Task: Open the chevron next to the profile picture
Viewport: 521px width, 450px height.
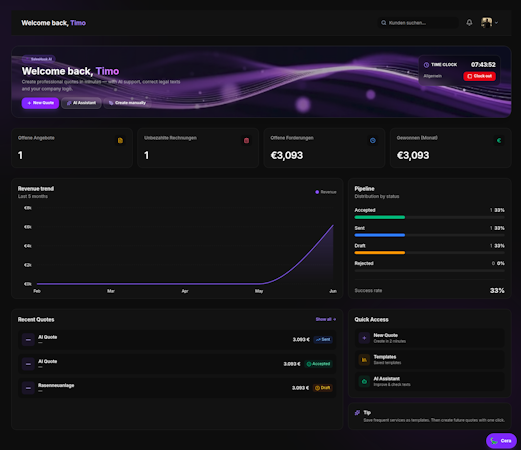Action: (496, 23)
